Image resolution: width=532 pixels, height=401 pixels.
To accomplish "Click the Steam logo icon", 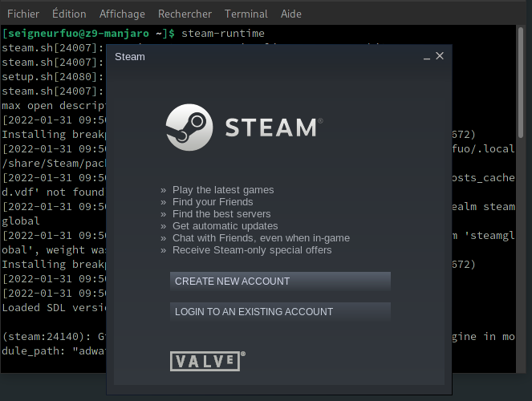I will [x=189, y=128].
